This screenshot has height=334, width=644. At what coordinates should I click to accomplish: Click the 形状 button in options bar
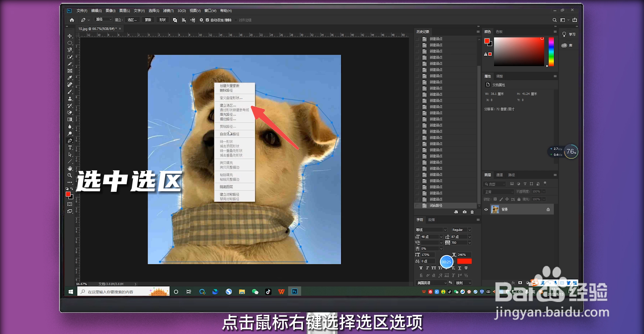coord(163,20)
